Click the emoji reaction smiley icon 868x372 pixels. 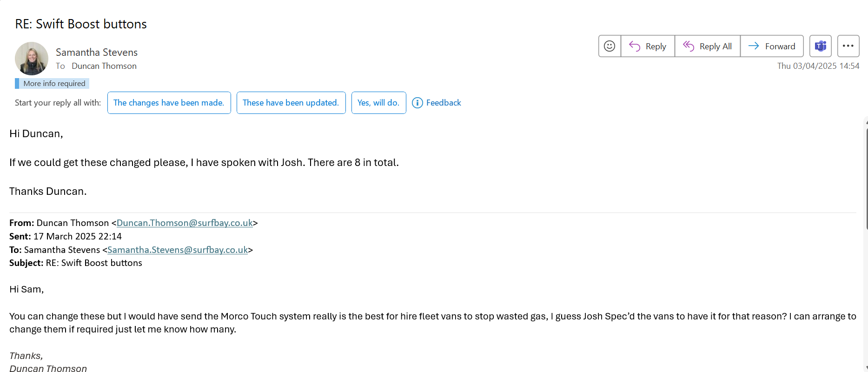tap(610, 46)
